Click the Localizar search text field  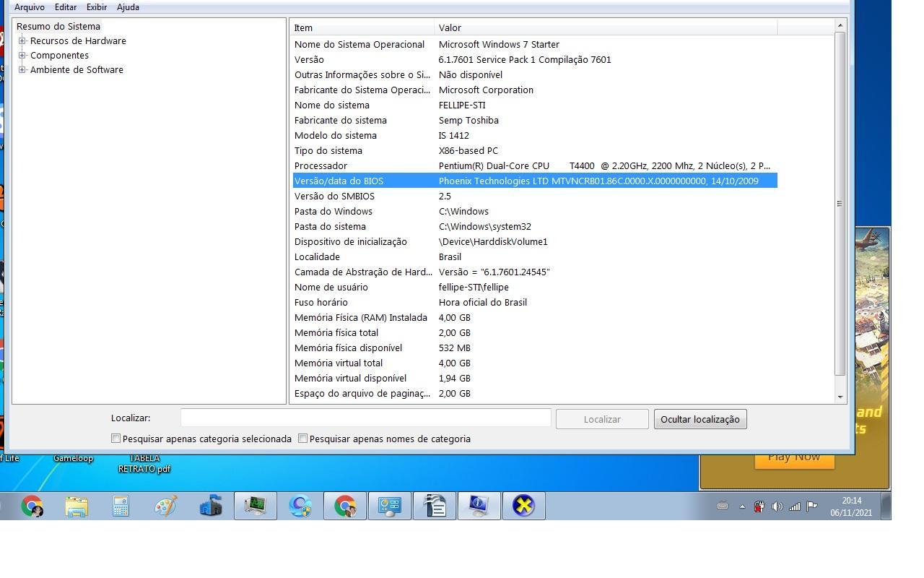pyautogui.click(x=366, y=418)
